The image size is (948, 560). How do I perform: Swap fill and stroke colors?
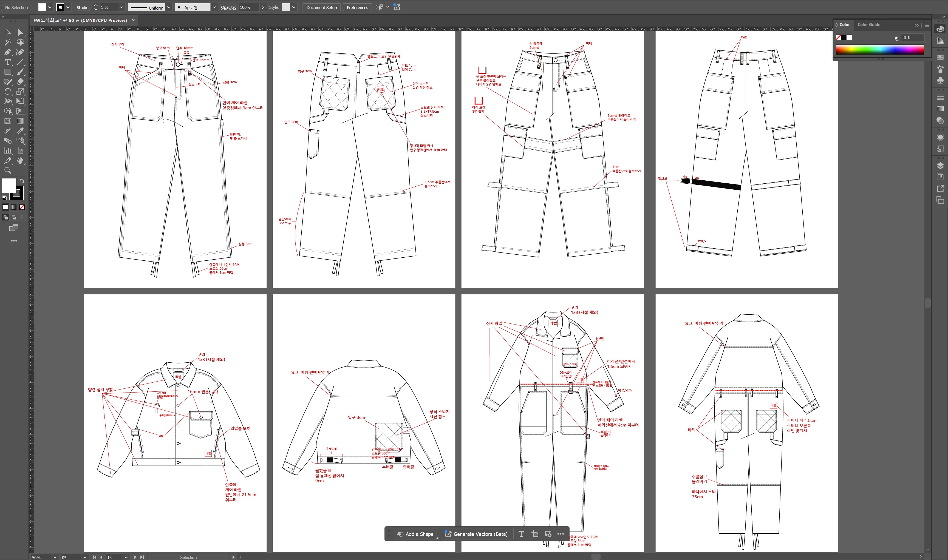pyautogui.click(x=22, y=181)
